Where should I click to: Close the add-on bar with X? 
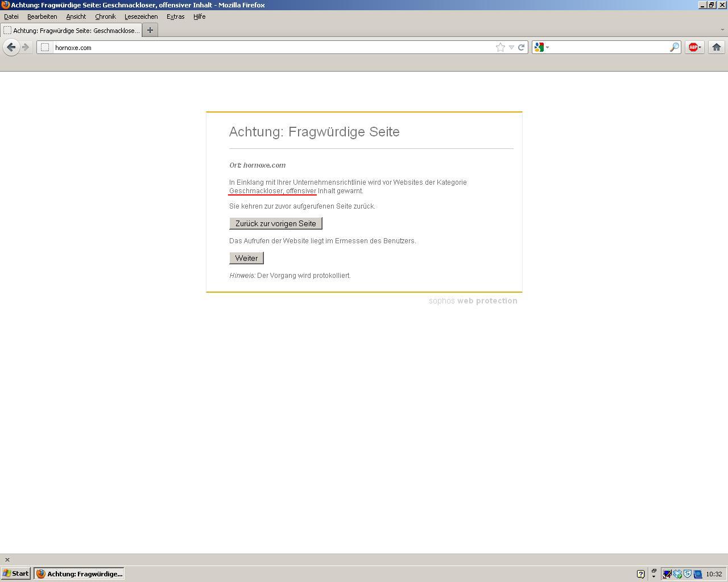pyautogui.click(x=7, y=560)
